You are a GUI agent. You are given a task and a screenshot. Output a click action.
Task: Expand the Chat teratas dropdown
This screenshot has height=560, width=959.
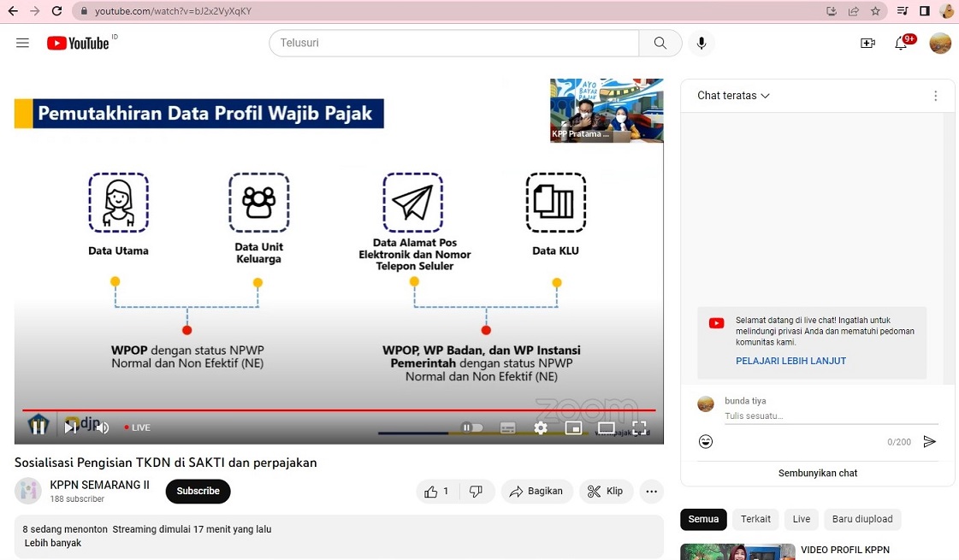click(x=733, y=96)
